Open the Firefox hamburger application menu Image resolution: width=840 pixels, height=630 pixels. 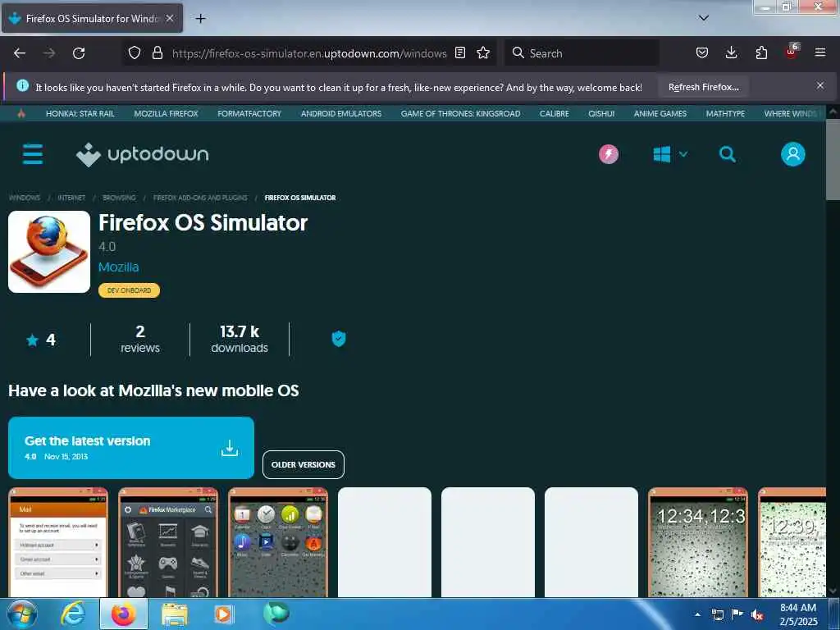pyautogui.click(x=819, y=52)
